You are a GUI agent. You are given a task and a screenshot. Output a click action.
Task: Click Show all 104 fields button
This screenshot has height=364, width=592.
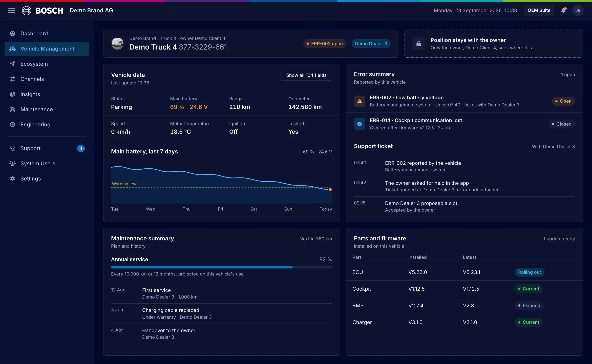coord(306,75)
